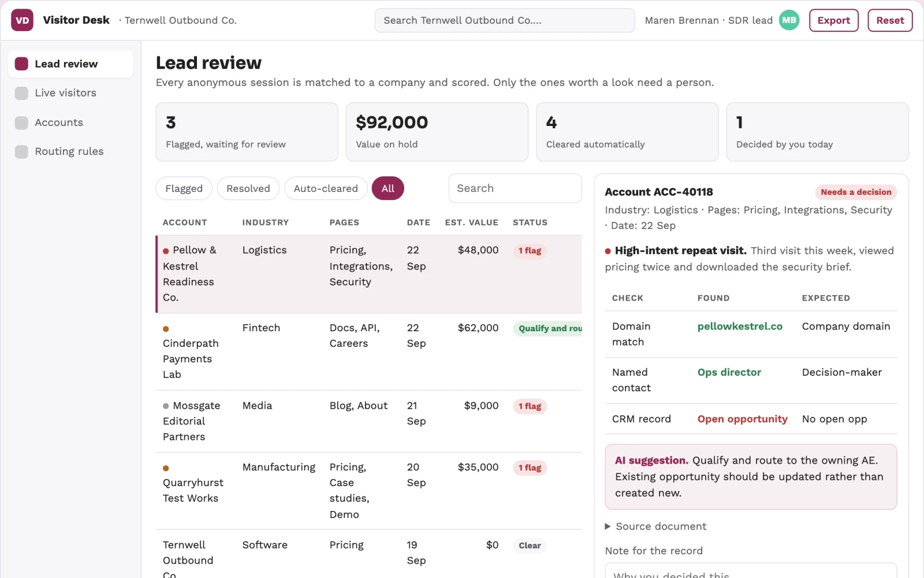Click the Flagged, waiting for review card
The height and width of the screenshot is (578, 924).
click(x=247, y=132)
